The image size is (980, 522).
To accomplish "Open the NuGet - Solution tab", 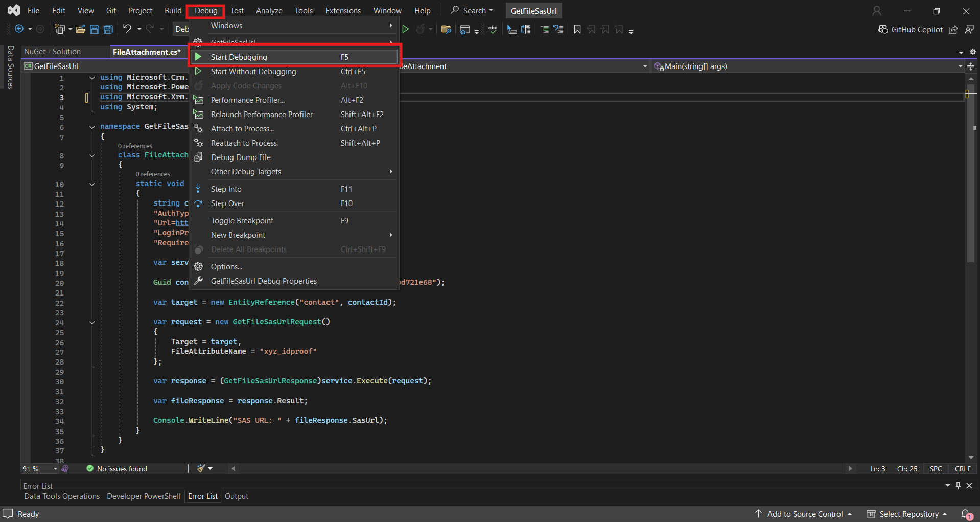I will pyautogui.click(x=52, y=52).
